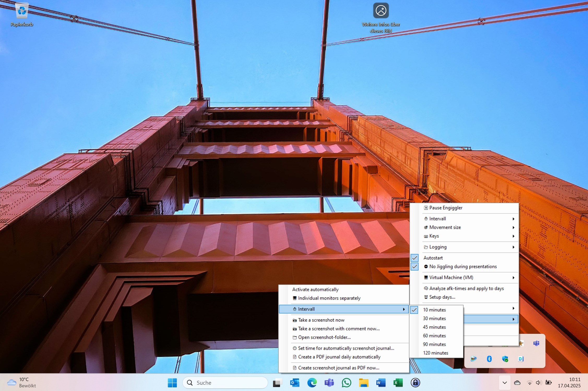The height and width of the screenshot is (391, 588).
Task: Click the helmet network icon in tray overflow
Action: [x=473, y=359]
